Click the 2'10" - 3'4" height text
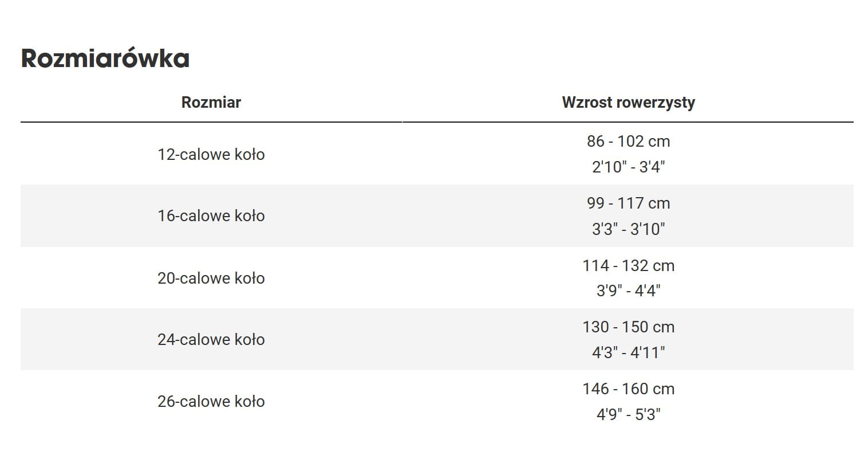The height and width of the screenshot is (455, 868). point(628,167)
